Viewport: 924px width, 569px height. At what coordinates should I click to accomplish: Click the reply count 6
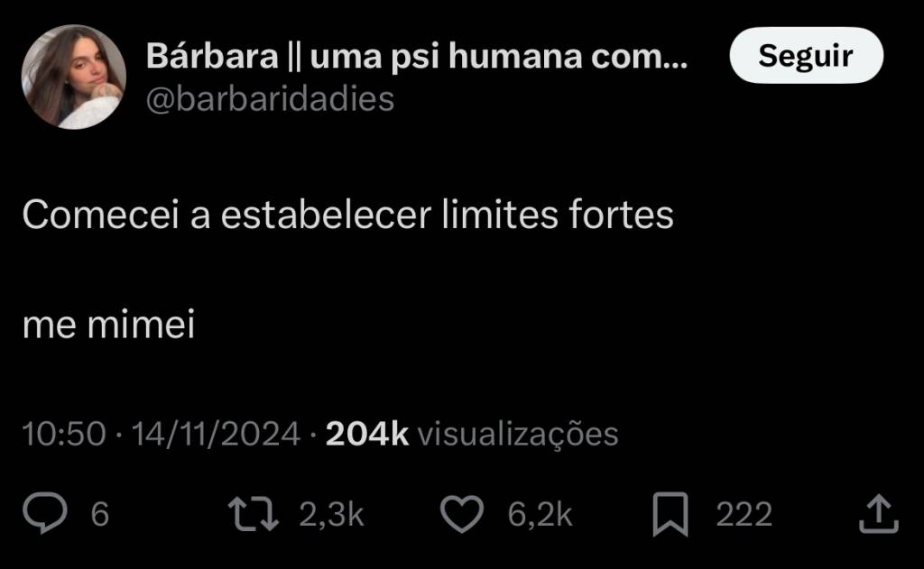100,514
